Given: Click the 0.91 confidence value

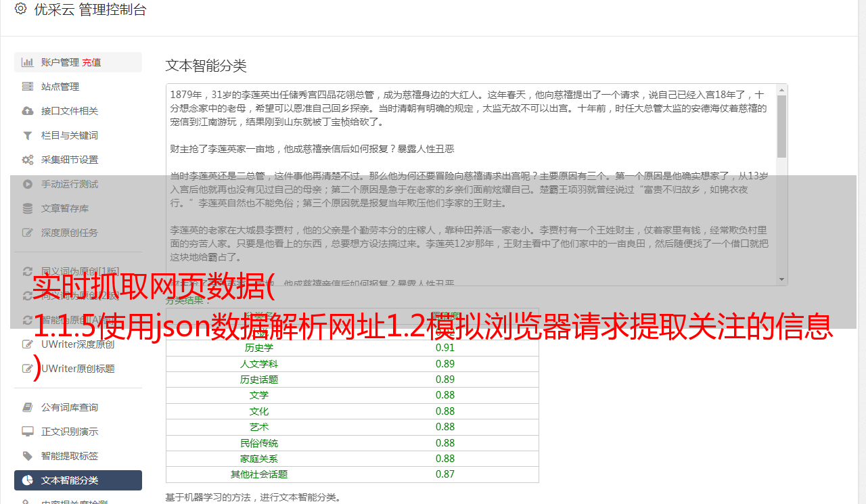Looking at the screenshot, I should (445, 348).
